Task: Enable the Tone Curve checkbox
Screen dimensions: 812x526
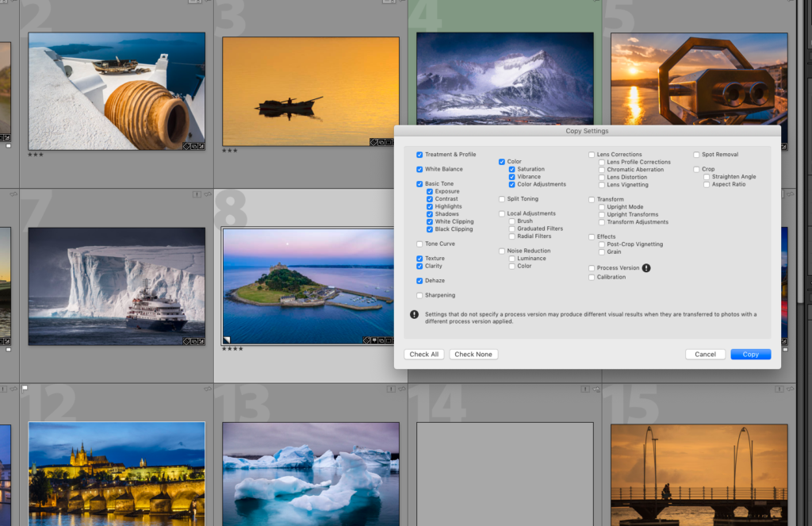Action: point(419,244)
